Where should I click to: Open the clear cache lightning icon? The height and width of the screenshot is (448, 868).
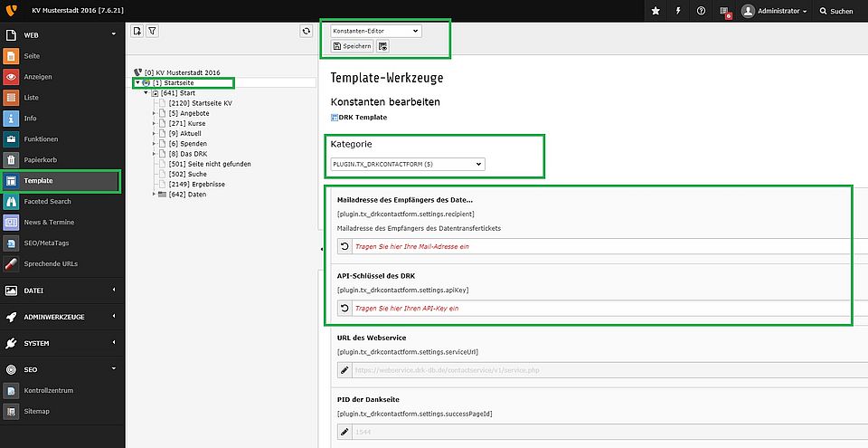tap(678, 11)
